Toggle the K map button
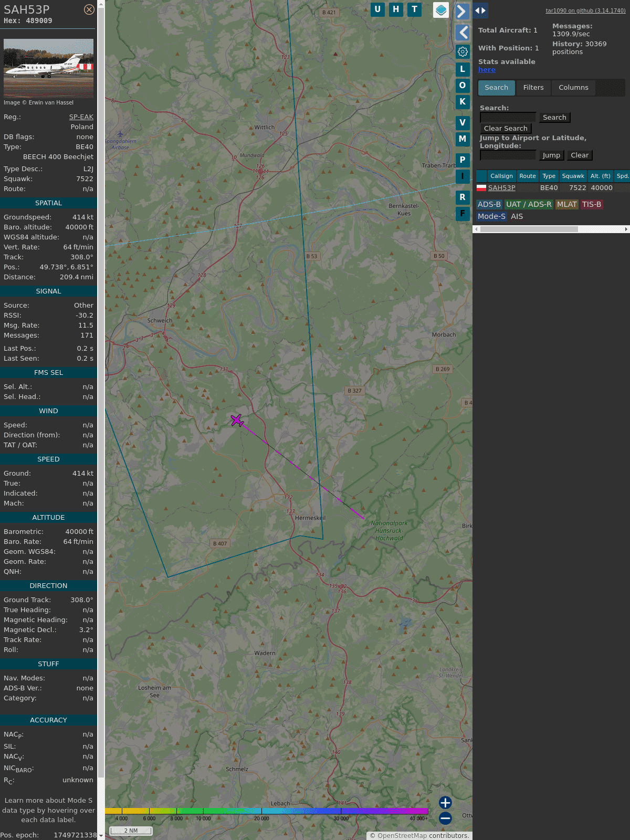The height and width of the screenshot is (840, 630). pos(463,102)
